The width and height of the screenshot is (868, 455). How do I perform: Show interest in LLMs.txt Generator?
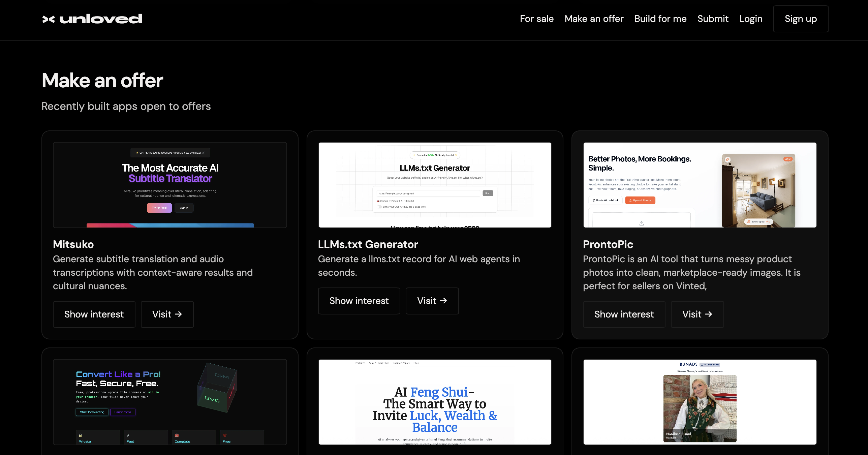[x=359, y=301]
